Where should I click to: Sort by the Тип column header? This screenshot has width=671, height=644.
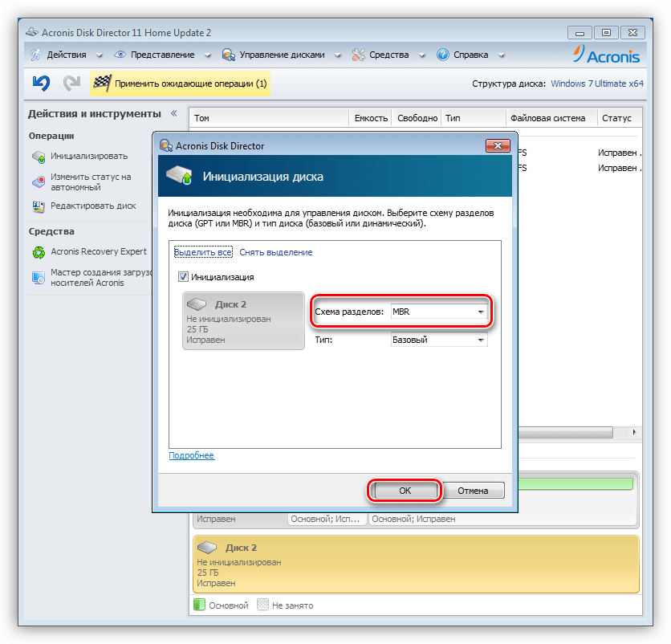click(x=474, y=118)
